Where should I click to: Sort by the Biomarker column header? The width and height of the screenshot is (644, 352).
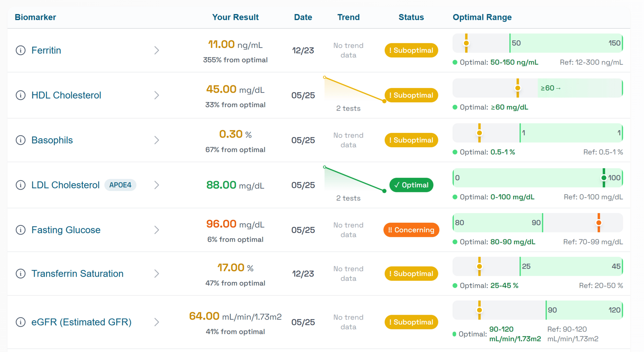point(35,17)
